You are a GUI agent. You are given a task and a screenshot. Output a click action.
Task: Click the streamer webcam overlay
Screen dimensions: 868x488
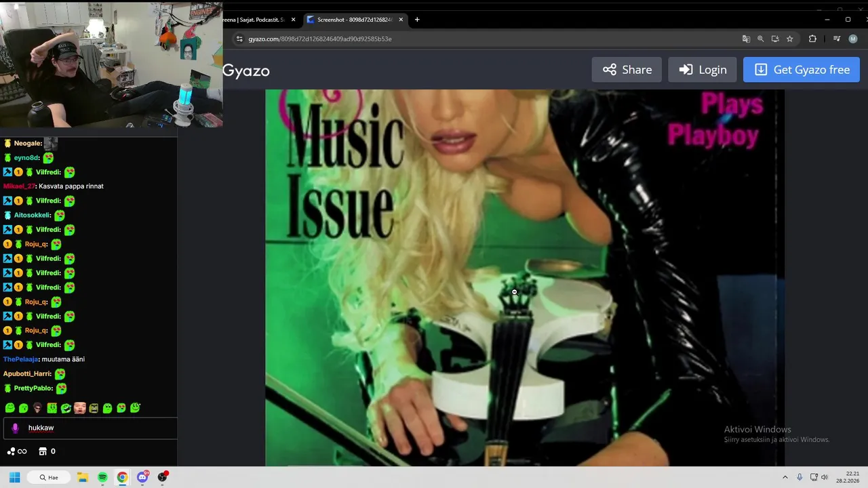click(x=111, y=65)
